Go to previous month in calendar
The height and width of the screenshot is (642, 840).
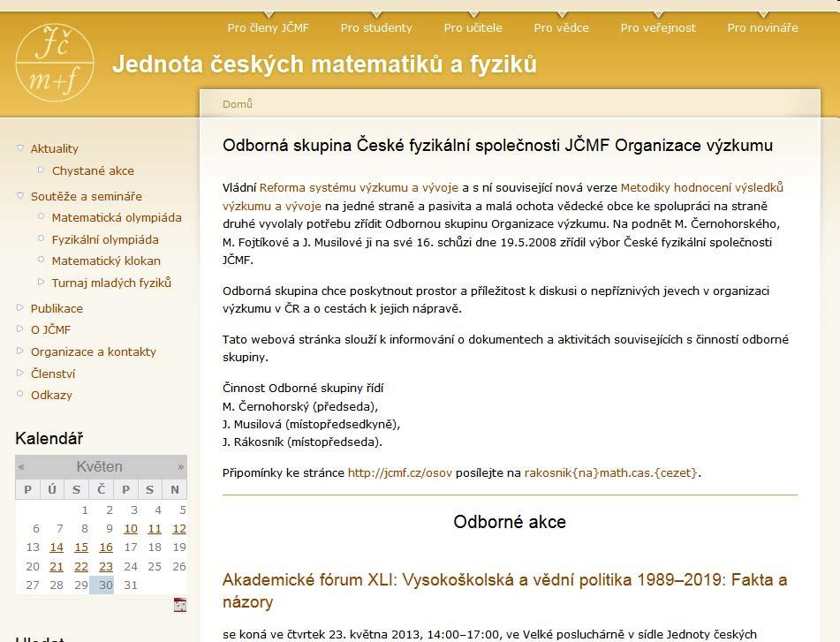(x=21, y=467)
